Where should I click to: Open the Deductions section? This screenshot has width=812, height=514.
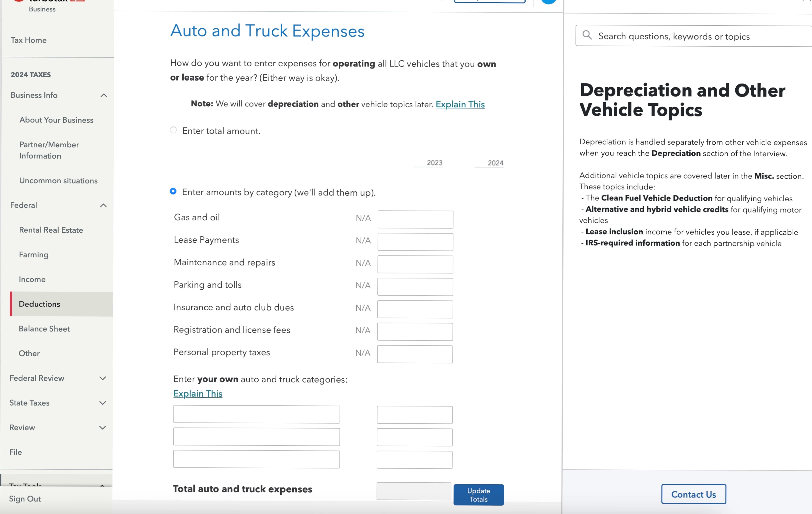40,304
